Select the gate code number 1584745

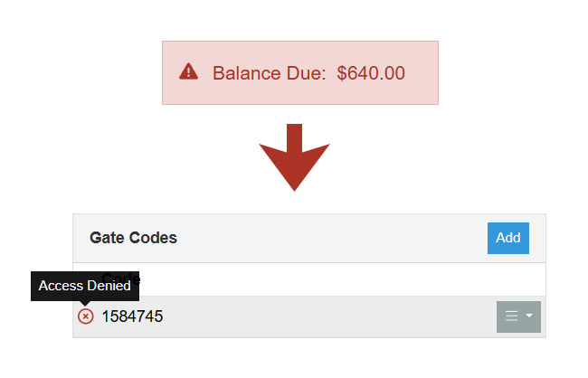click(x=132, y=317)
